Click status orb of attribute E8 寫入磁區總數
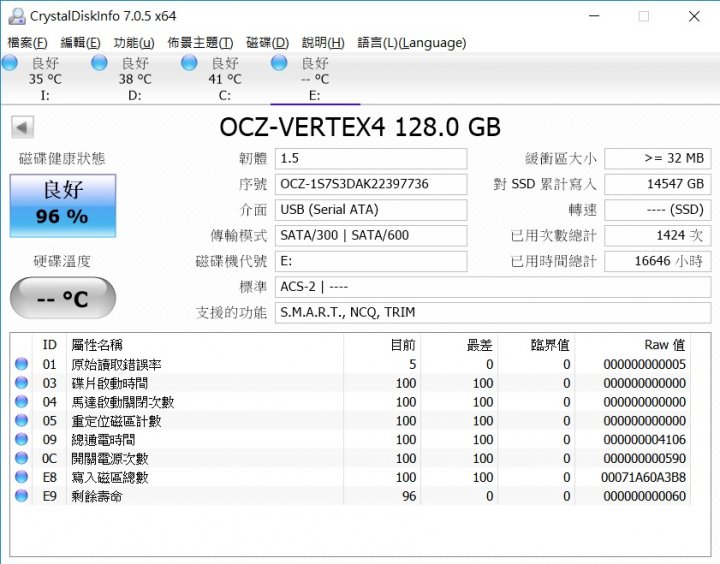The height and width of the screenshot is (564, 720). coord(22,477)
